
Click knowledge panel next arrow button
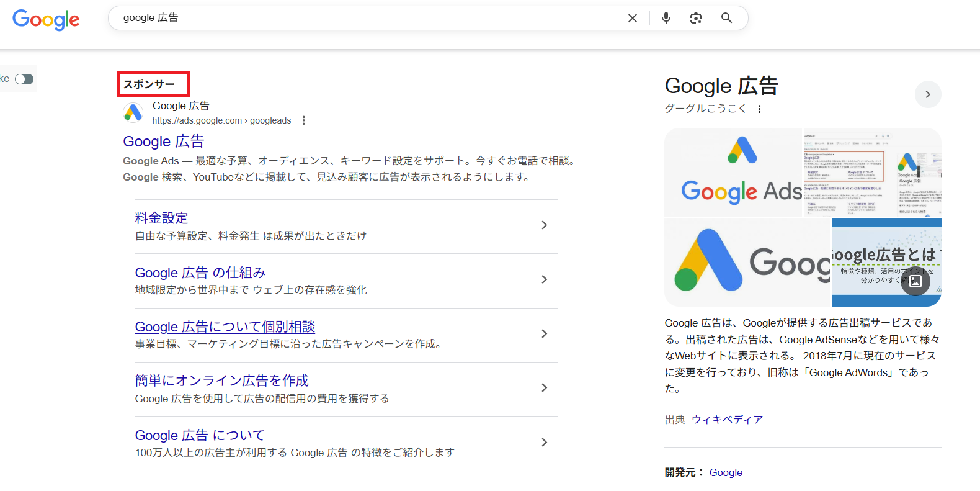tap(927, 94)
